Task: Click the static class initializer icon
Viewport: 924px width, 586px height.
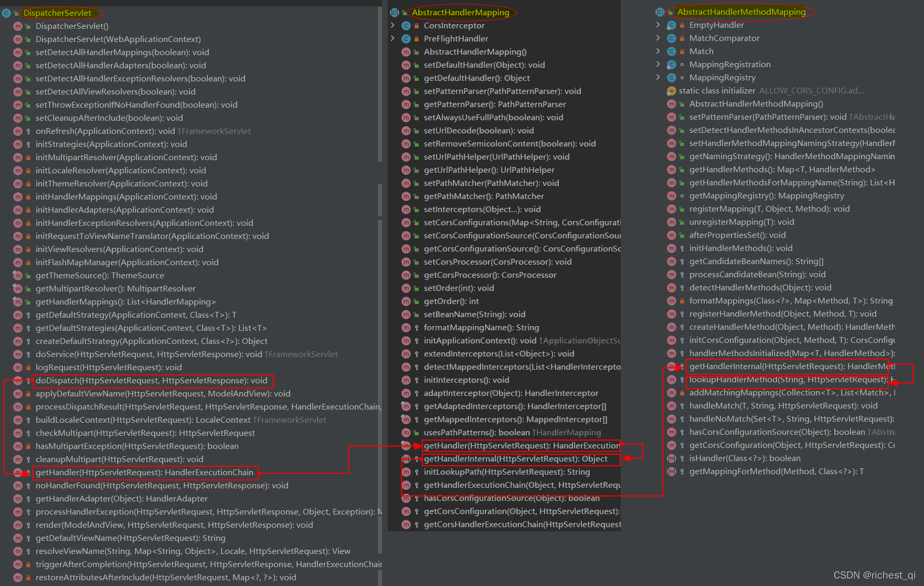Action: [x=671, y=91]
